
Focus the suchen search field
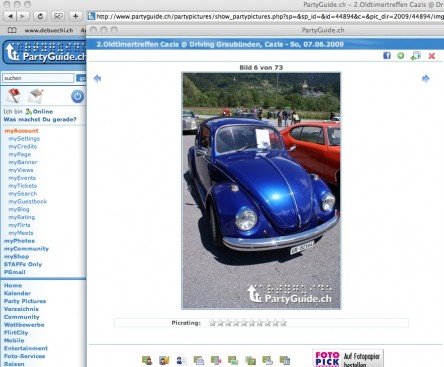38,78
